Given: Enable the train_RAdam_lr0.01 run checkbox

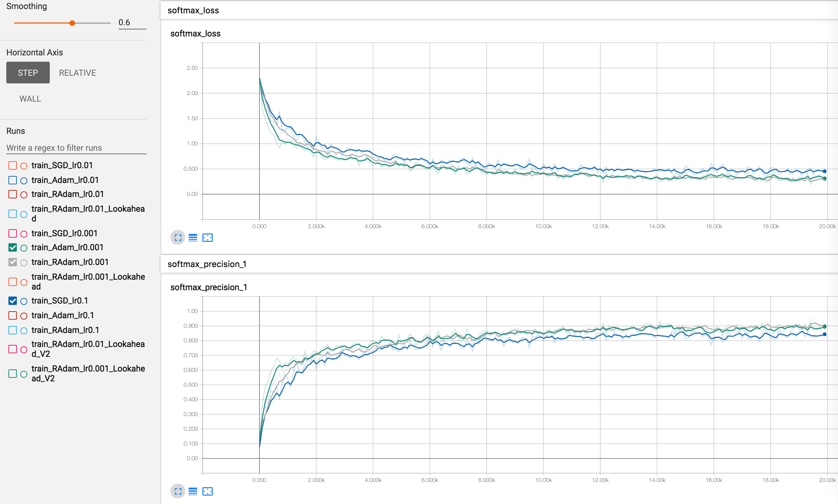Looking at the screenshot, I should click(13, 194).
